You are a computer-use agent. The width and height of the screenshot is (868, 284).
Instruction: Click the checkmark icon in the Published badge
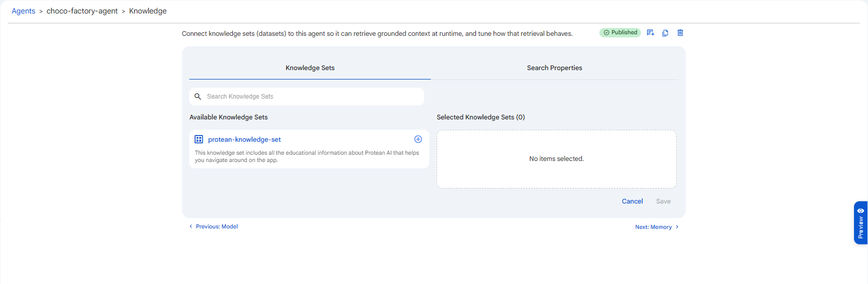pos(606,33)
